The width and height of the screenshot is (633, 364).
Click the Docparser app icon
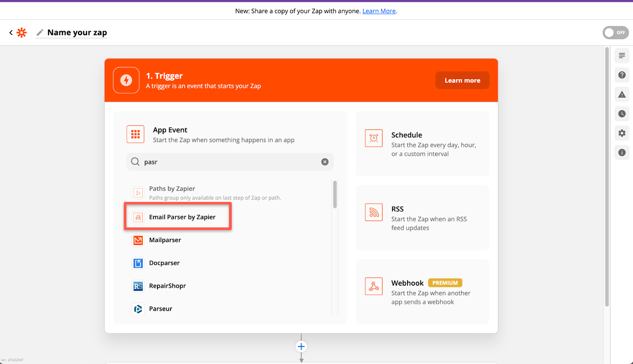pyautogui.click(x=138, y=263)
